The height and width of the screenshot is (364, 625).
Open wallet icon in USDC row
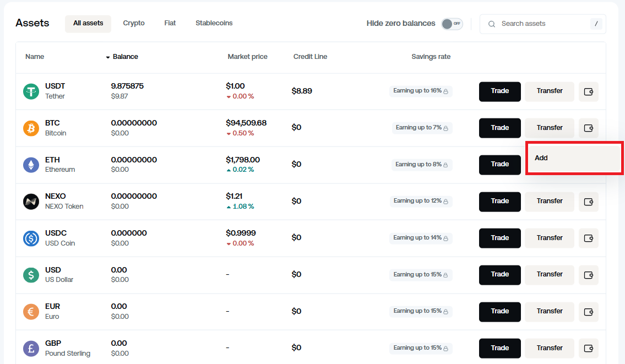point(588,238)
